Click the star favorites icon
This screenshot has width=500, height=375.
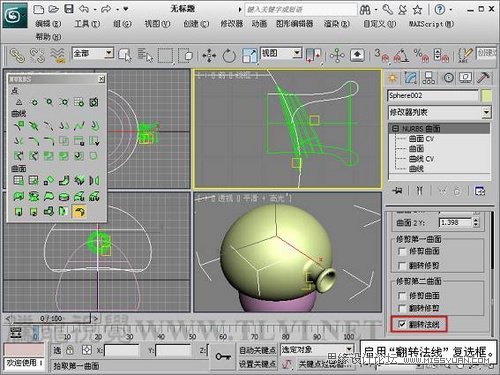click(x=417, y=10)
